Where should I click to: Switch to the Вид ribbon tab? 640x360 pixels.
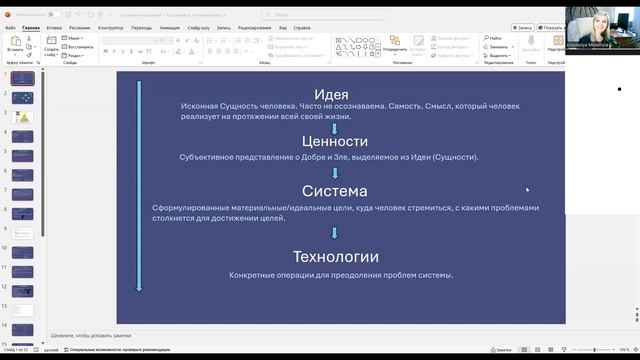click(x=282, y=28)
